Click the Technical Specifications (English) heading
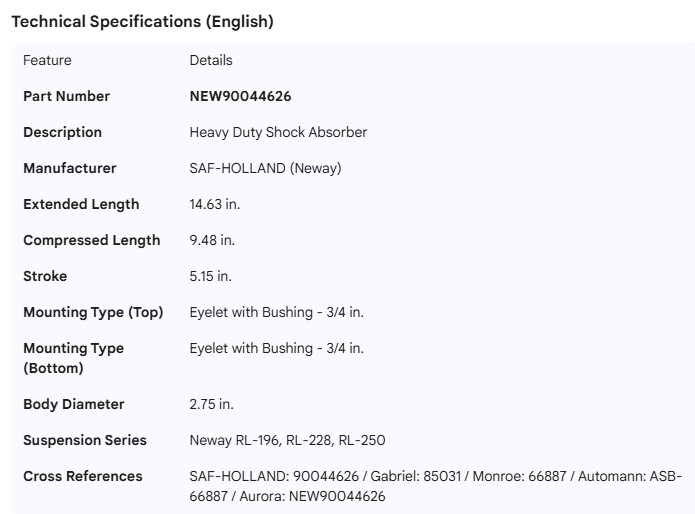 [142, 22]
